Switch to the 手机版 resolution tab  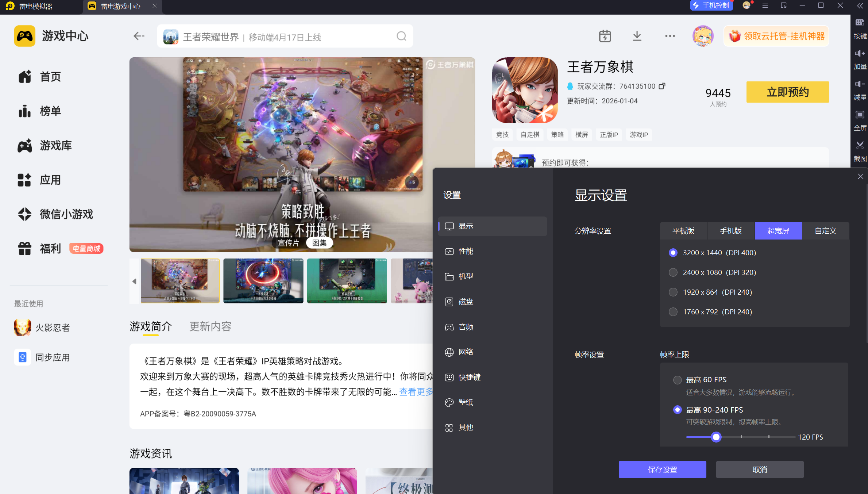pyautogui.click(x=731, y=231)
